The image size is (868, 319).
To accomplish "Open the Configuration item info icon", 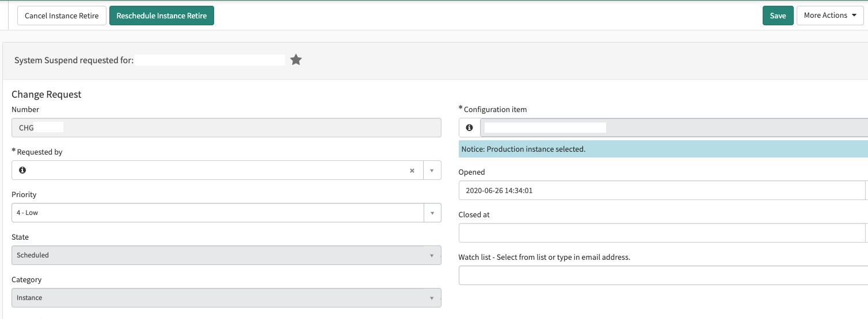I will pos(469,128).
